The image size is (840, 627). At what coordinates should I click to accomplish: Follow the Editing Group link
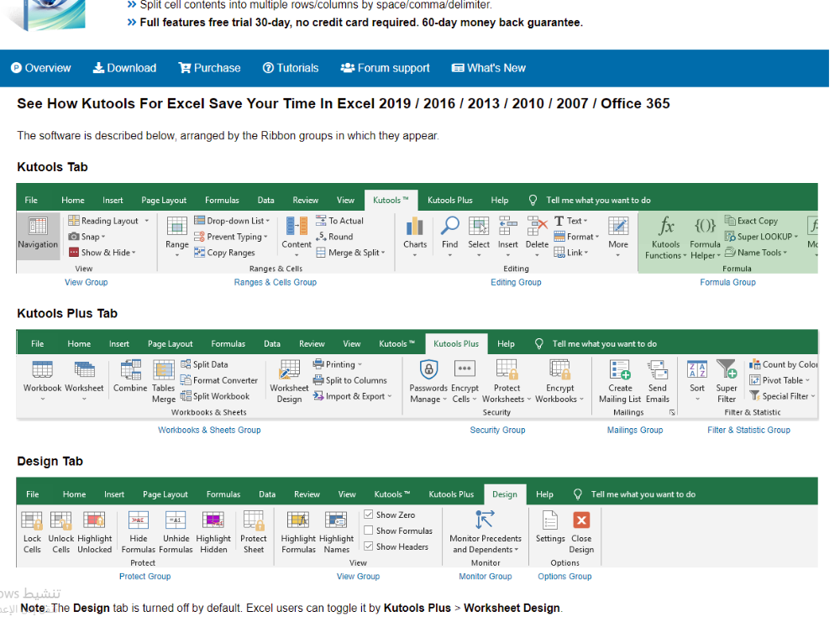coord(516,282)
